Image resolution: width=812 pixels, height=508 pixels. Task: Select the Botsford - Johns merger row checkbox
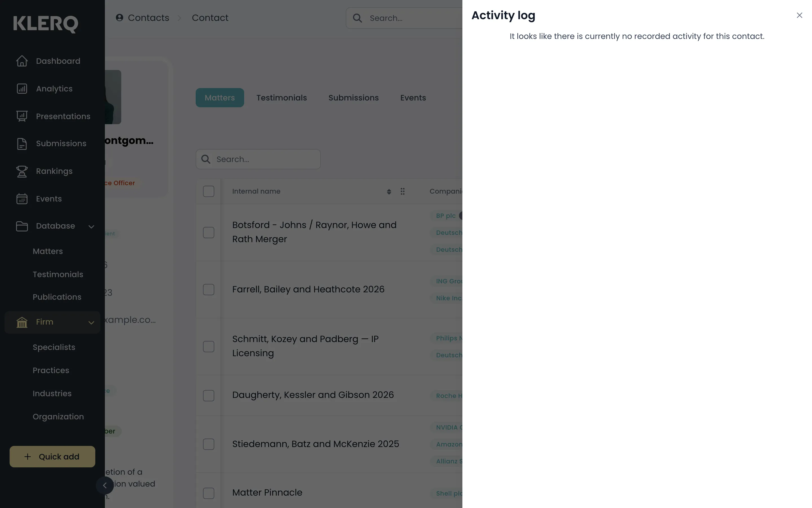click(x=208, y=233)
